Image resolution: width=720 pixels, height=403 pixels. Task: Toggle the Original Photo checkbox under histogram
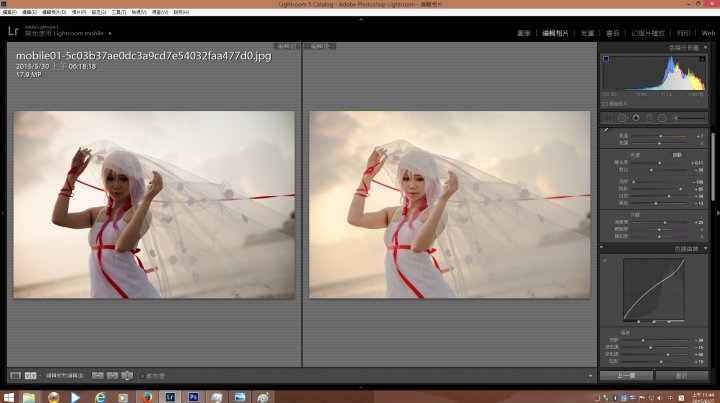(x=605, y=104)
